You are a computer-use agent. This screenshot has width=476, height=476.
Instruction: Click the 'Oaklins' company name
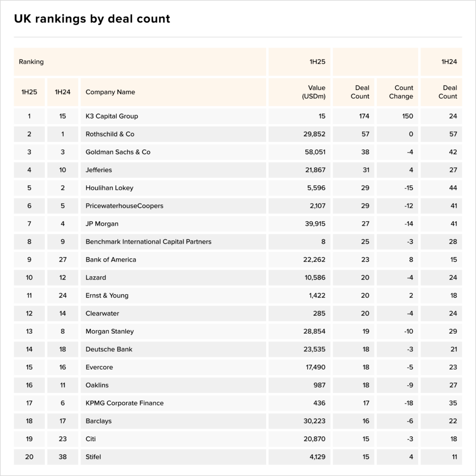[x=97, y=385]
